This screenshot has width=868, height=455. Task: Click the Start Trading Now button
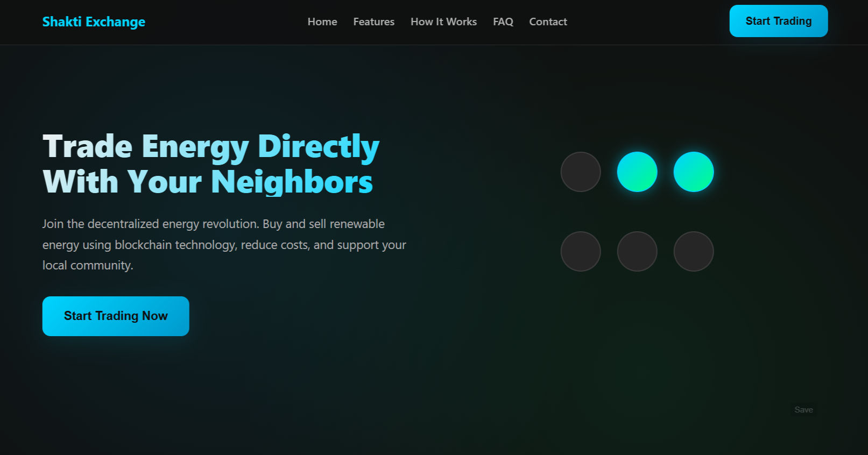coord(116,316)
